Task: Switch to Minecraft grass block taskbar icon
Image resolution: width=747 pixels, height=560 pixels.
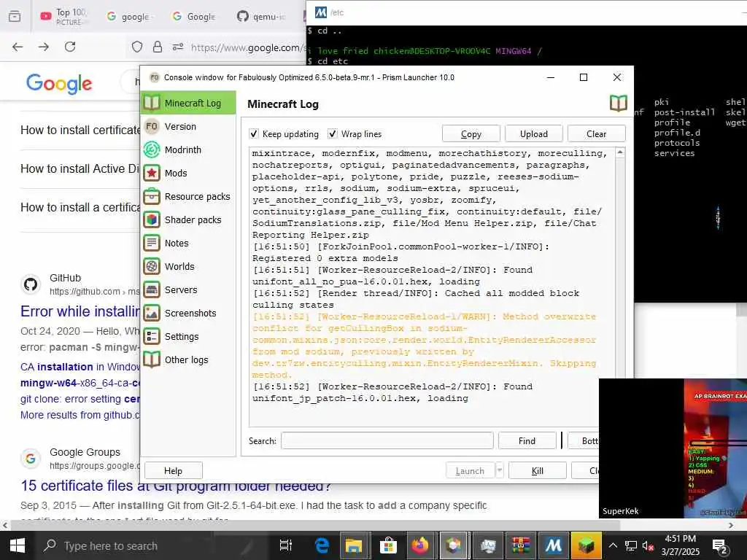Action: click(587, 545)
